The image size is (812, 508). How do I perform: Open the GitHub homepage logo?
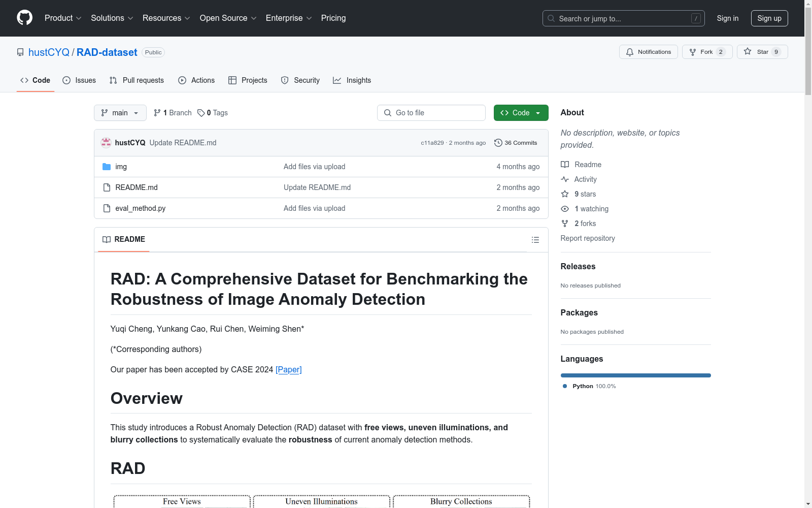(x=24, y=18)
